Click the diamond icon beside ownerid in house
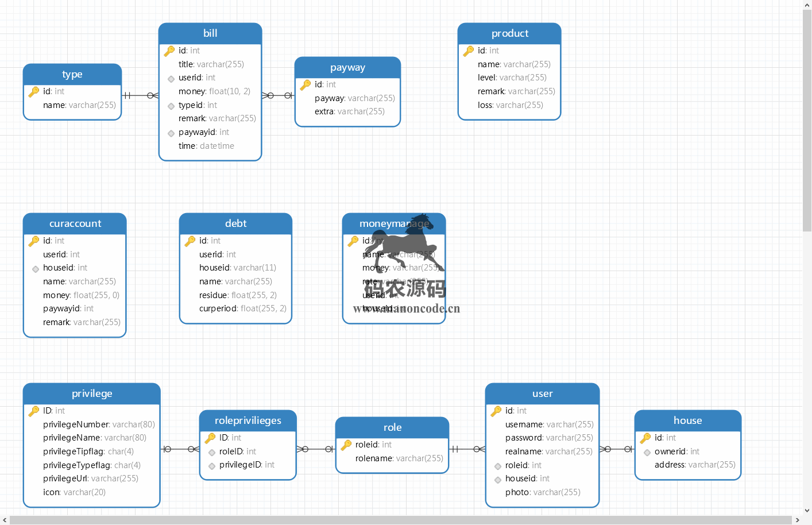Screen dimensions: 812x525 [x=647, y=453]
